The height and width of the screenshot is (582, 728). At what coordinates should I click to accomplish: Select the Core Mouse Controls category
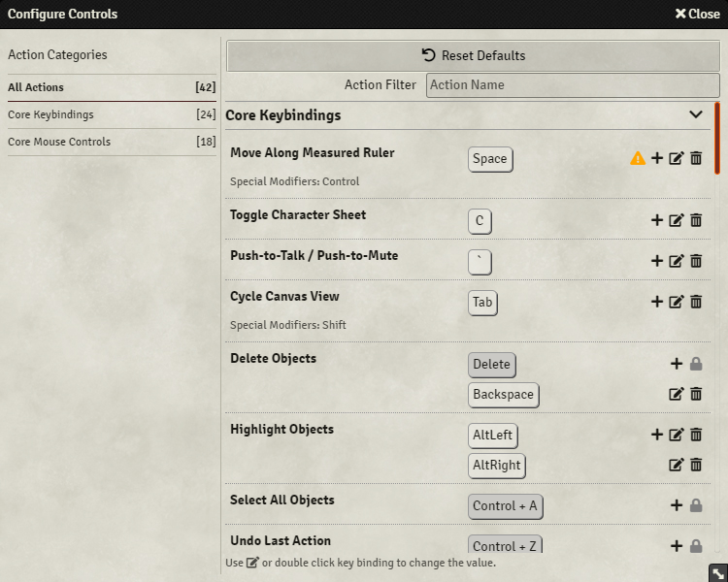point(112,142)
